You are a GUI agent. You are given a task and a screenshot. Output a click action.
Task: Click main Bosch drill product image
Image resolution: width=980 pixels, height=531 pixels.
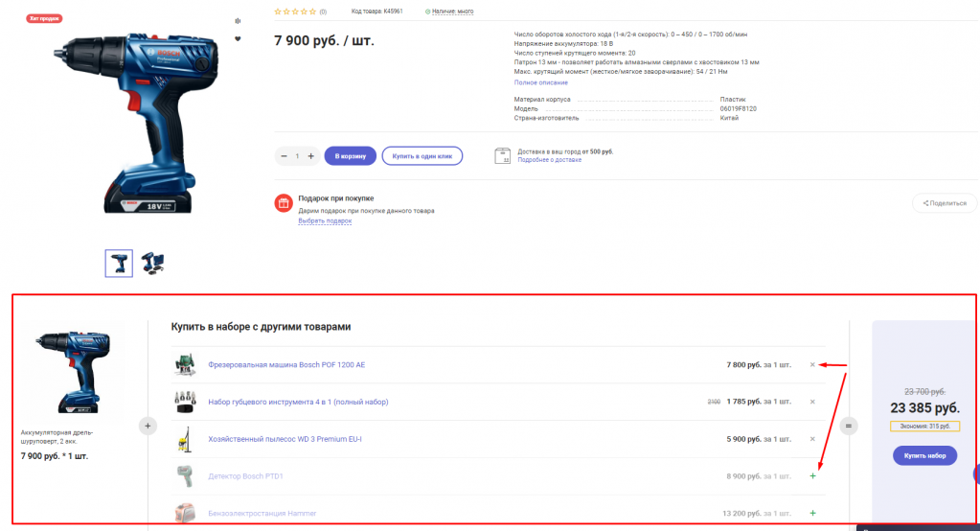click(136, 124)
